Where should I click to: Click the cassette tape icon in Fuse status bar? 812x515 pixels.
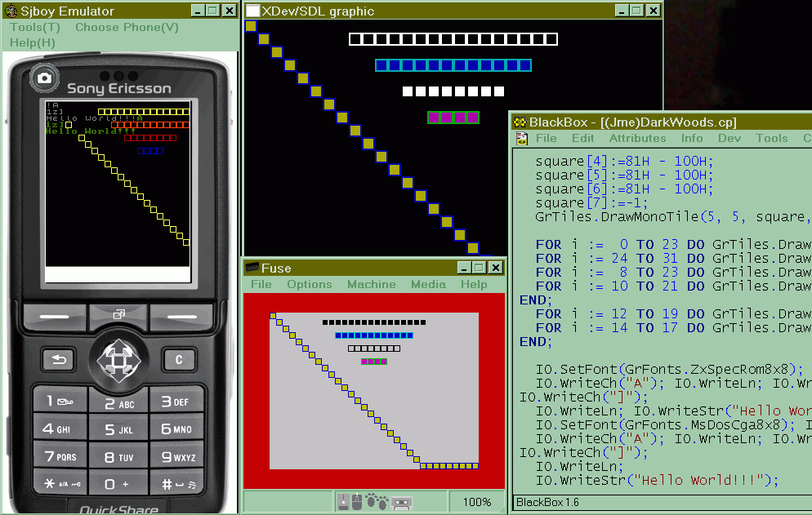coord(401,502)
